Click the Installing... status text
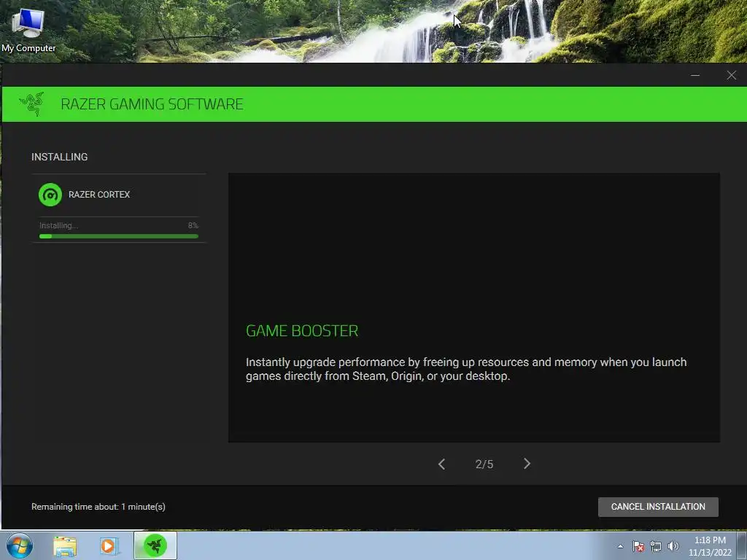The height and width of the screenshot is (560, 747). coord(58,226)
